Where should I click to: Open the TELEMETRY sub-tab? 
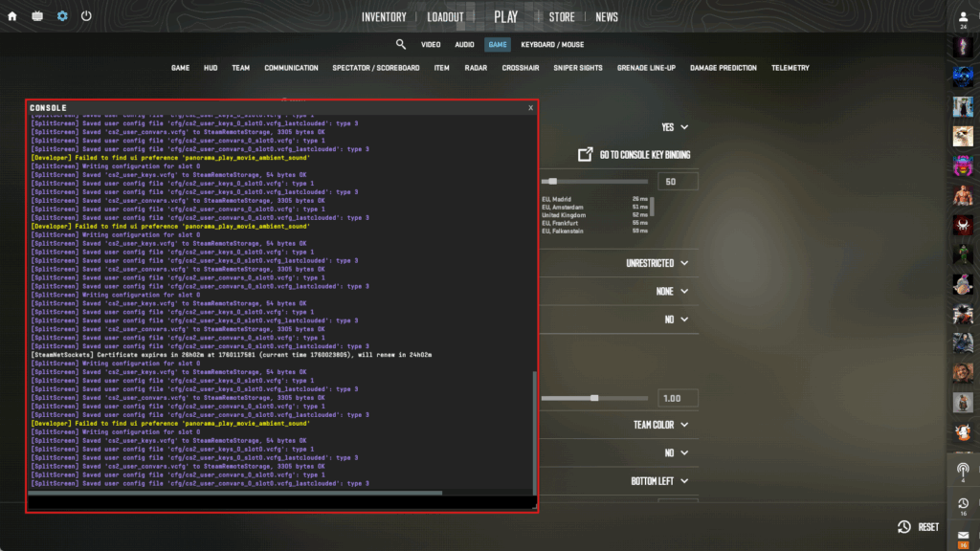[x=790, y=68]
